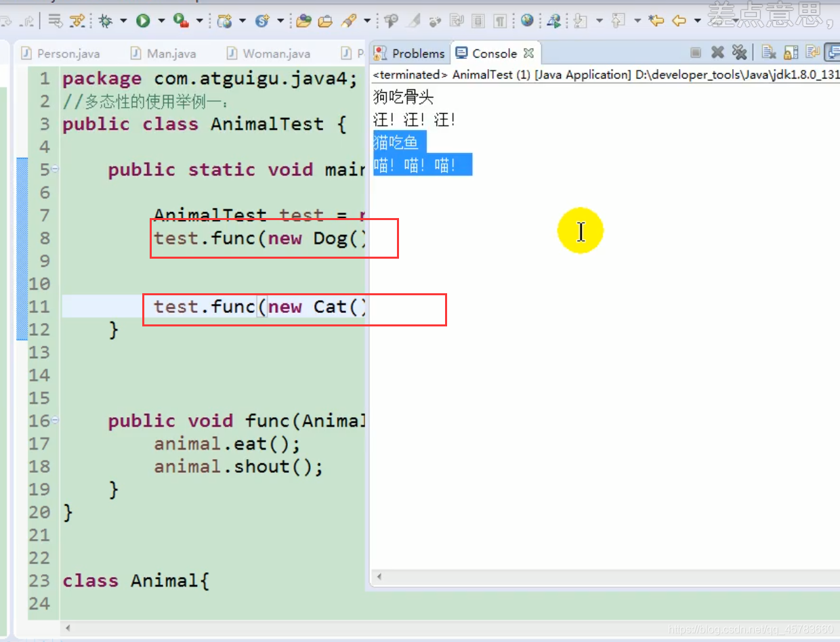Toggle Show Whitespace Characters pilcrow icon

coord(500,21)
